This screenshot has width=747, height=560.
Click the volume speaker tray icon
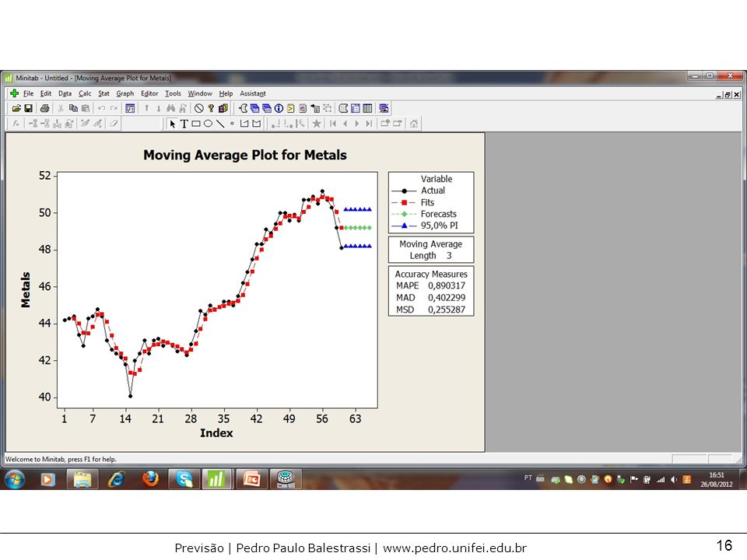[x=674, y=480]
